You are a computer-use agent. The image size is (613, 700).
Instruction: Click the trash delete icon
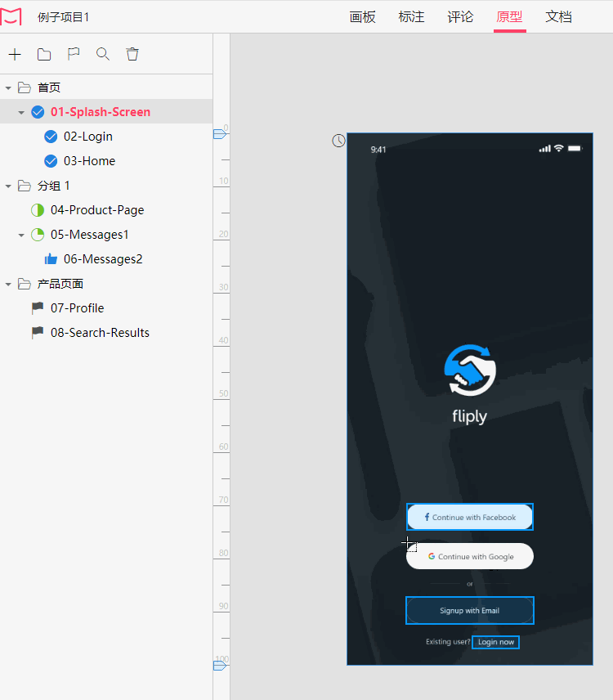click(x=132, y=54)
